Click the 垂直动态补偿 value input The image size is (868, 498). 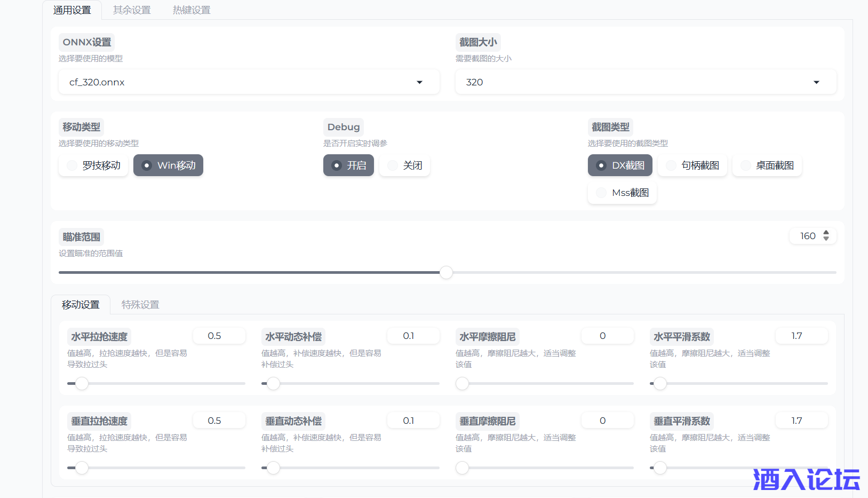pyautogui.click(x=413, y=421)
